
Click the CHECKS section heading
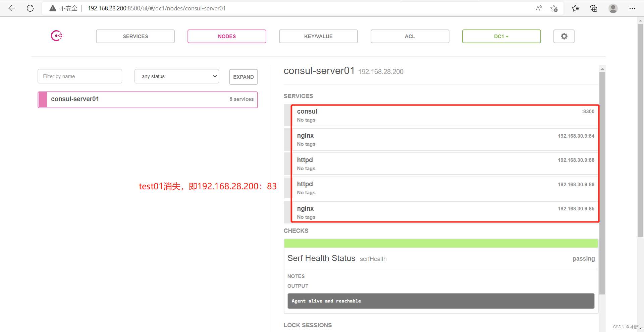click(296, 231)
